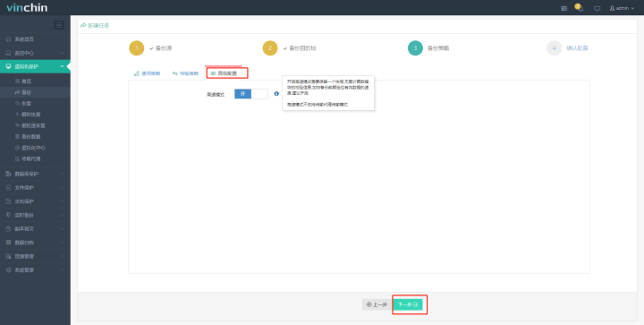Click the 副本容灾 icon
This screenshot has height=325, width=644.
9,229
